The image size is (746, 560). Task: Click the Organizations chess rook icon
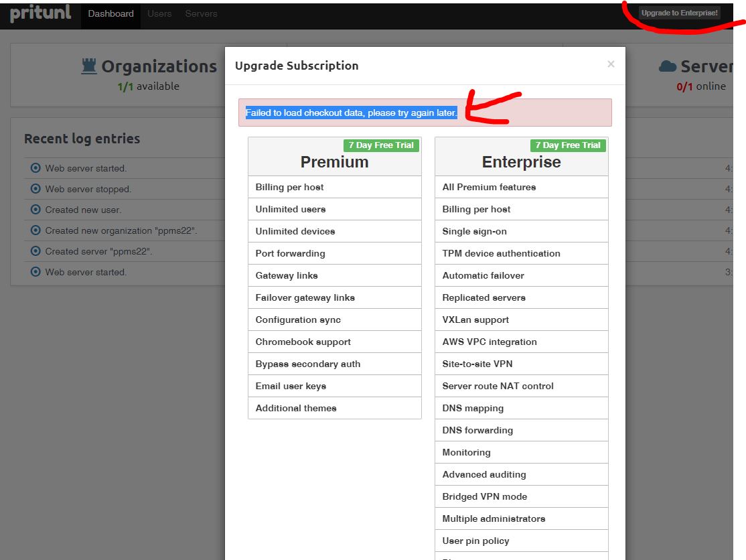coord(89,66)
